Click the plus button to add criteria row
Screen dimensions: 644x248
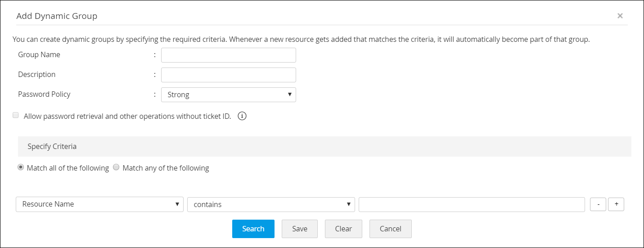(x=616, y=204)
